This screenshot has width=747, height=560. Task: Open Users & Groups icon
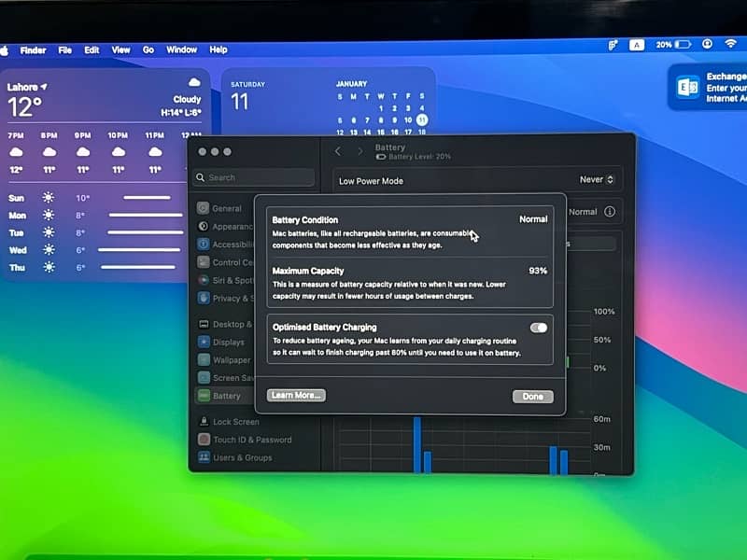[204, 457]
